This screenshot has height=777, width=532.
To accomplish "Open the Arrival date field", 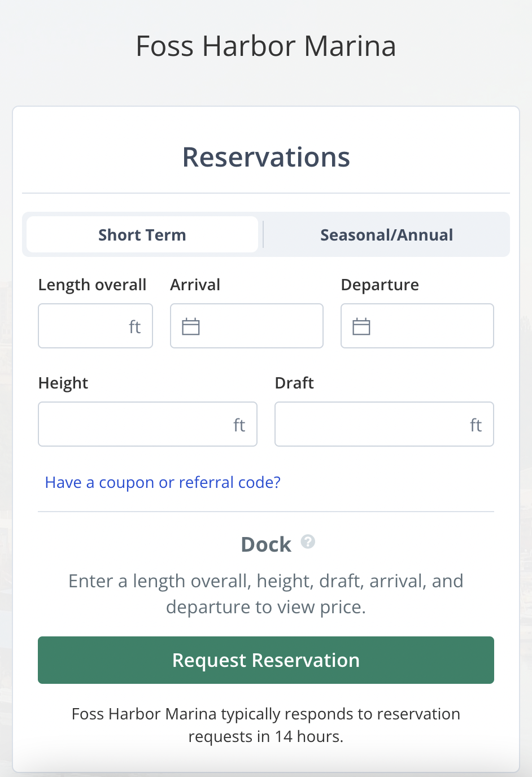I will click(260, 326).
